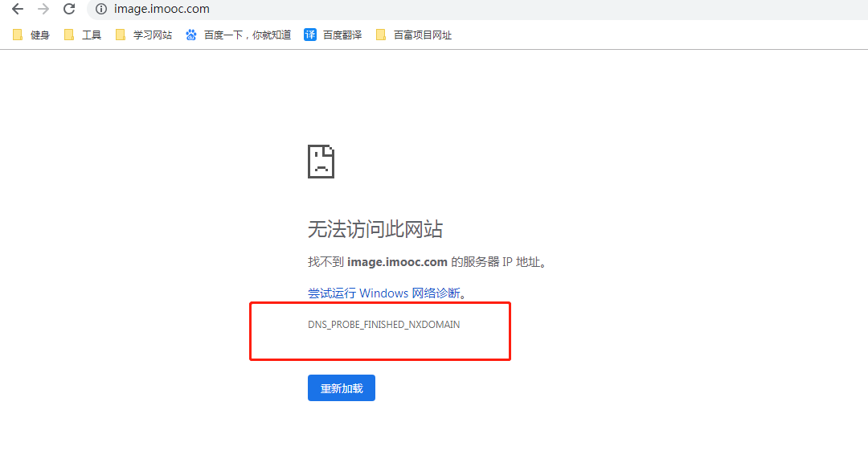Viewport: 868px width, 455px height.
Task: Click the bold image.imooc.com in the error message
Action: point(397,262)
